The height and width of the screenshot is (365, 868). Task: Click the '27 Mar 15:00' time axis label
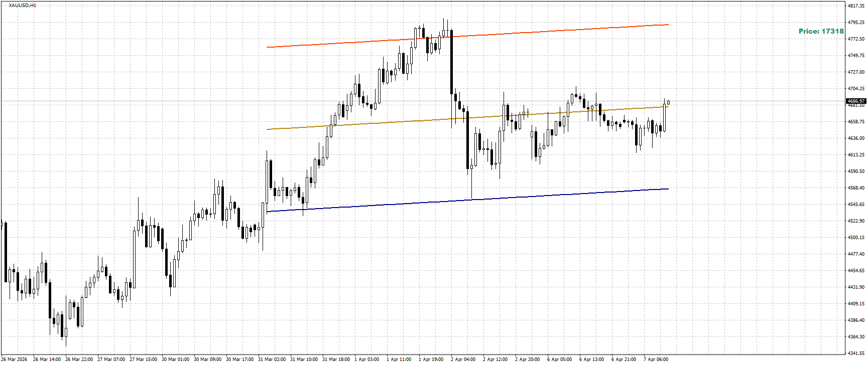[x=144, y=359]
